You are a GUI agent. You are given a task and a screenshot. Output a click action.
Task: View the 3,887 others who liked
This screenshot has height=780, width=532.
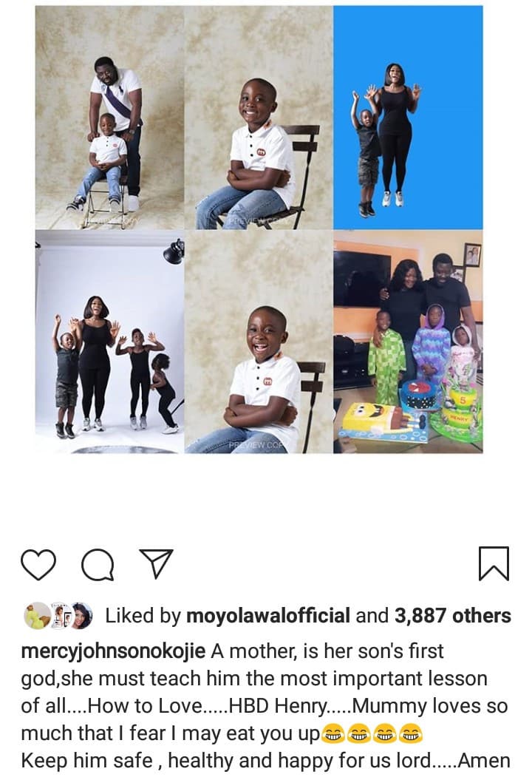(x=453, y=616)
